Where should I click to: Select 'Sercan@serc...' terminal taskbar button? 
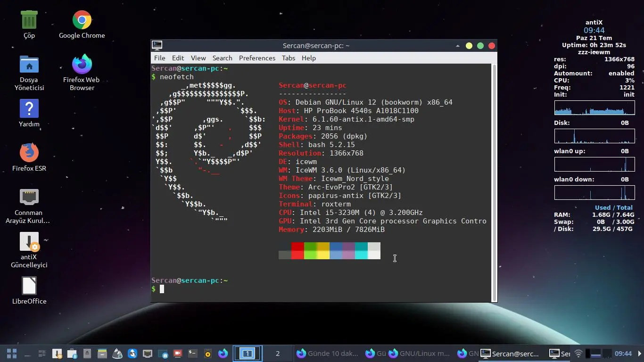[x=511, y=354]
